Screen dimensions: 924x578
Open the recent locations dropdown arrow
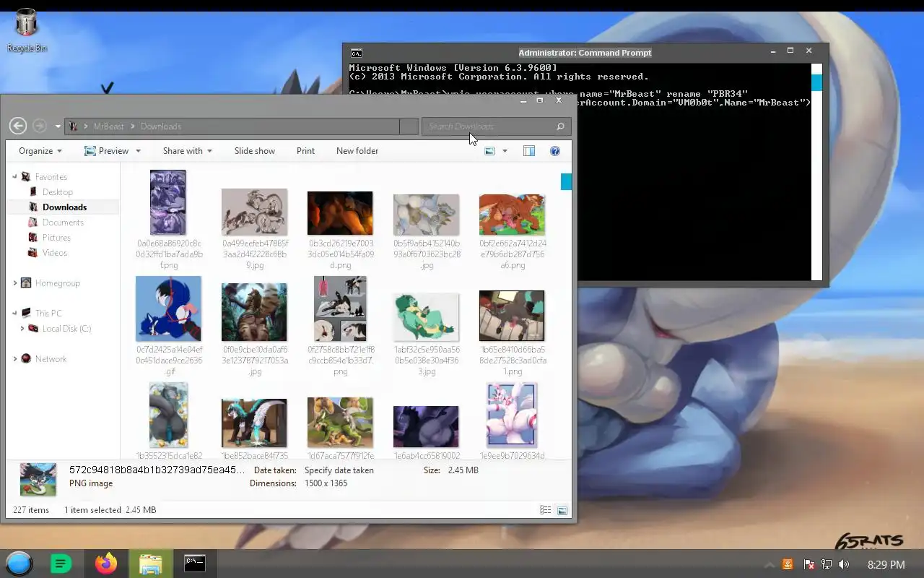(58, 126)
